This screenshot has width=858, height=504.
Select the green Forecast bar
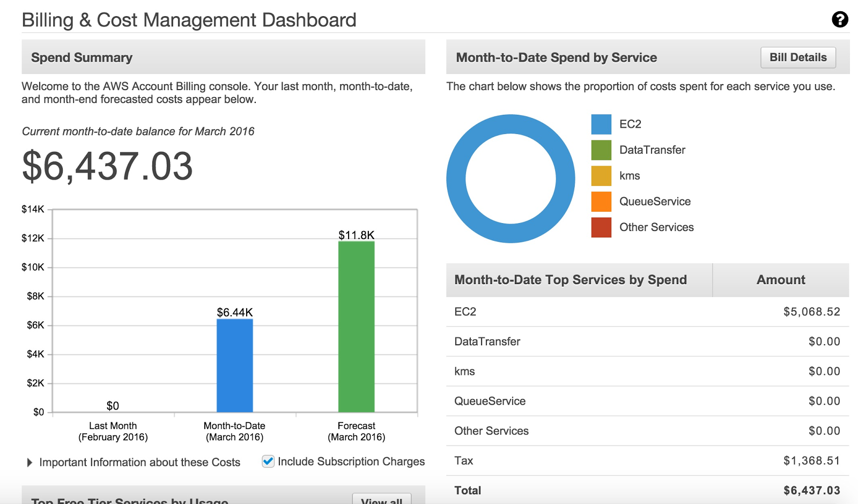pyautogui.click(x=357, y=327)
